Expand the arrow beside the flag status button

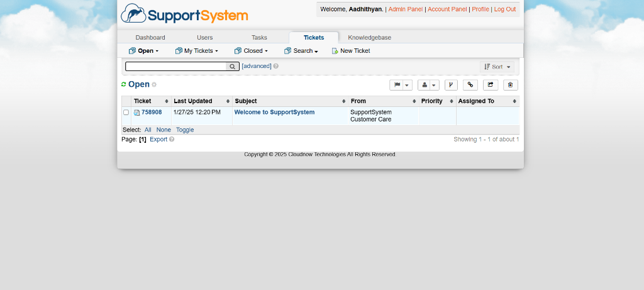(408, 85)
